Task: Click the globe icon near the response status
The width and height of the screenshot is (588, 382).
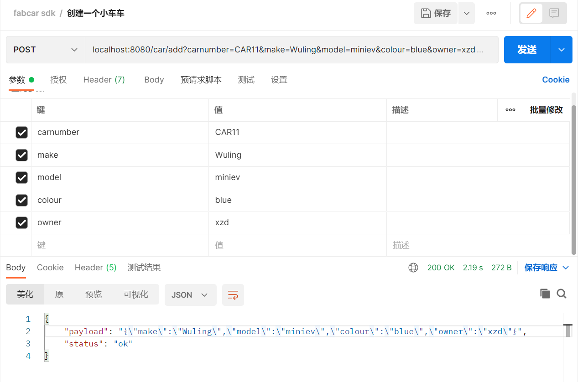Action: click(413, 268)
